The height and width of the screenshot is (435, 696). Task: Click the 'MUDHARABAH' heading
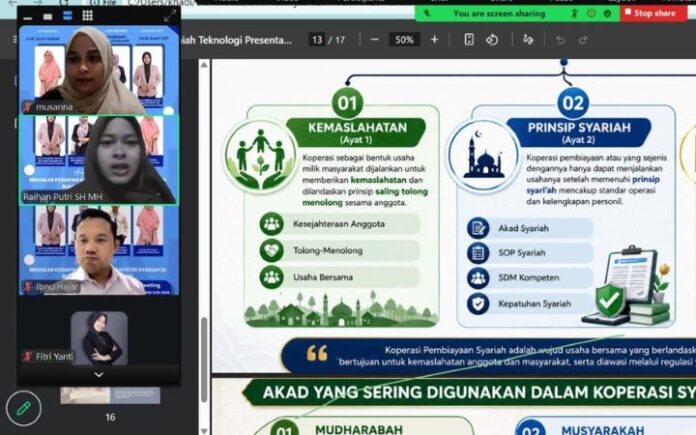click(x=359, y=429)
